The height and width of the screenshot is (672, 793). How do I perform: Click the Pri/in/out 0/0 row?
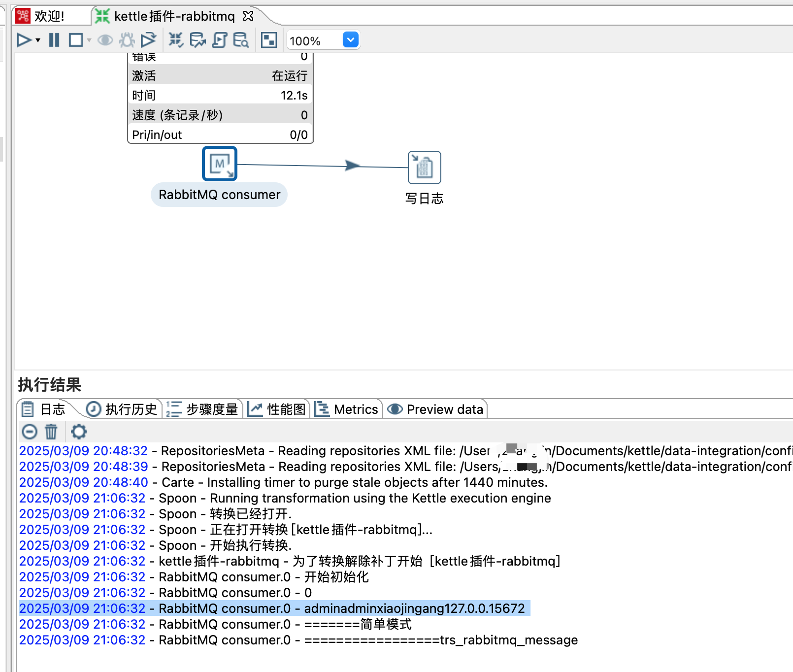pyautogui.click(x=220, y=134)
